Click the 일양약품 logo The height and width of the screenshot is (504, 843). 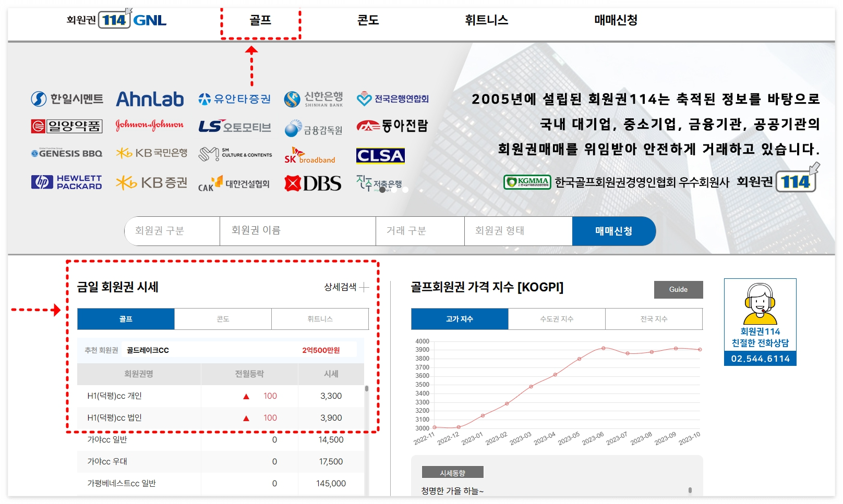pyautogui.click(x=67, y=126)
